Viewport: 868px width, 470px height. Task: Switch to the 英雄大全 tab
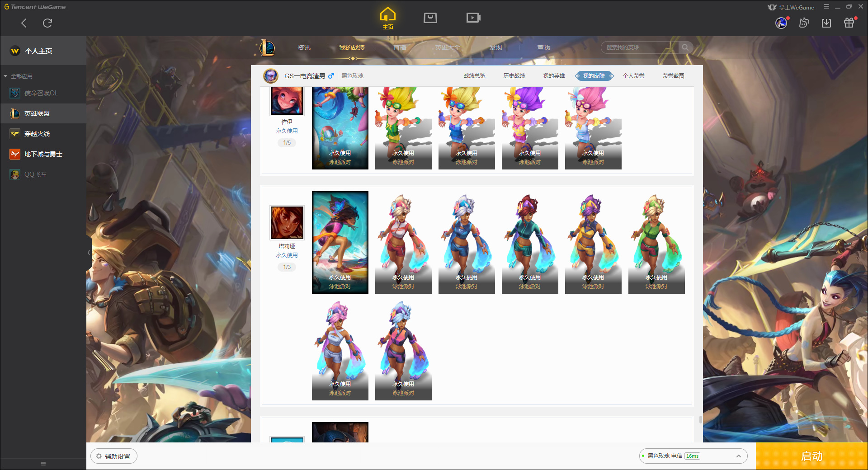pos(448,47)
